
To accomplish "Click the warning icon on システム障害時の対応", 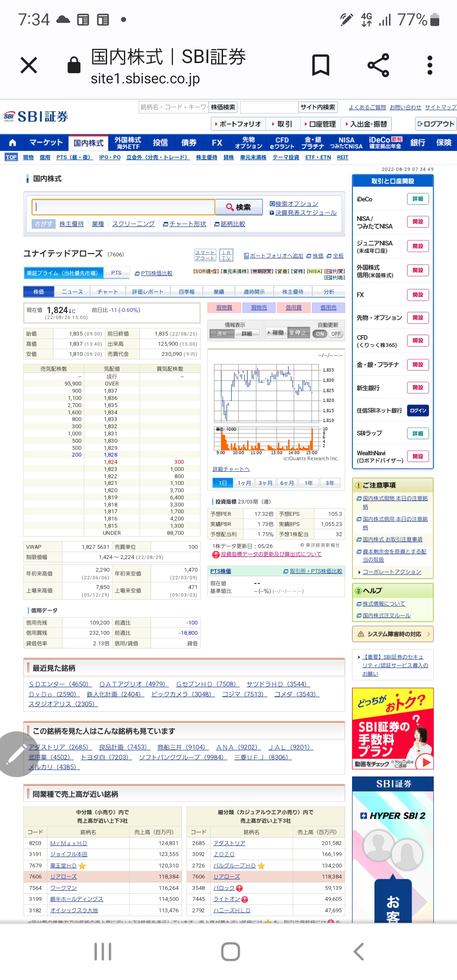I will (x=361, y=634).
